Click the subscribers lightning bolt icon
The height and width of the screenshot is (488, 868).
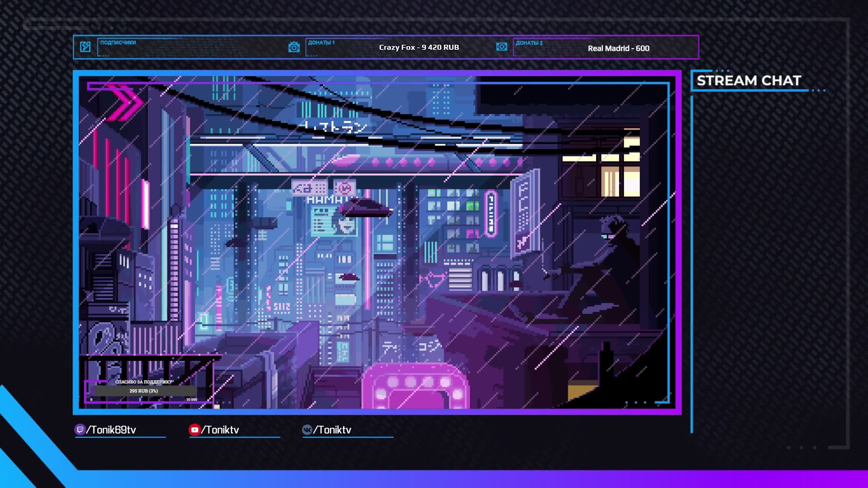85,47
